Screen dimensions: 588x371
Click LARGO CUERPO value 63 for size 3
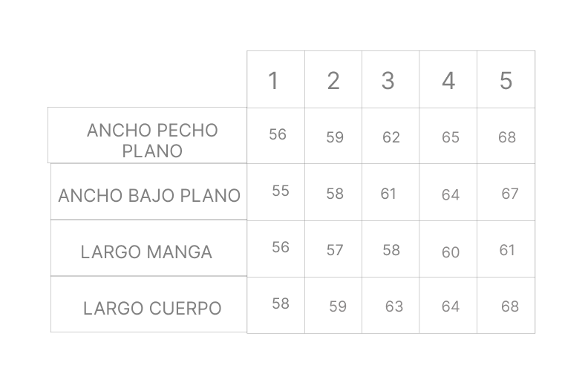394,306
